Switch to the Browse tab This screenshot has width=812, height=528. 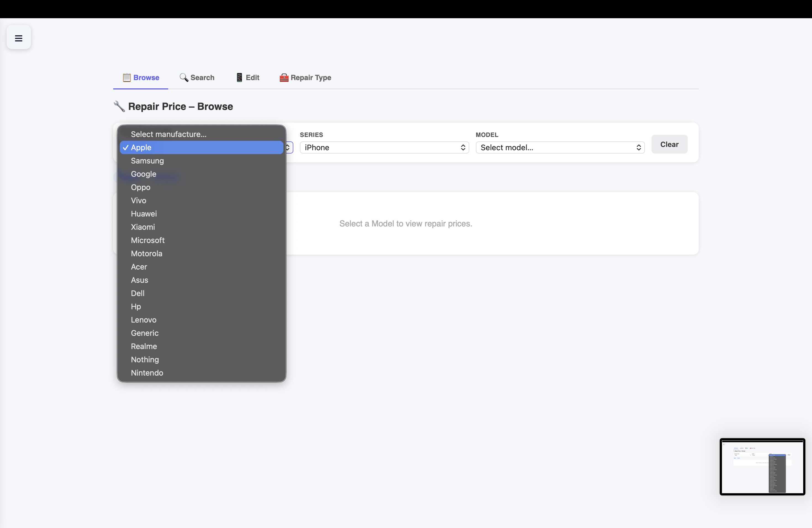tap(141, 78)
